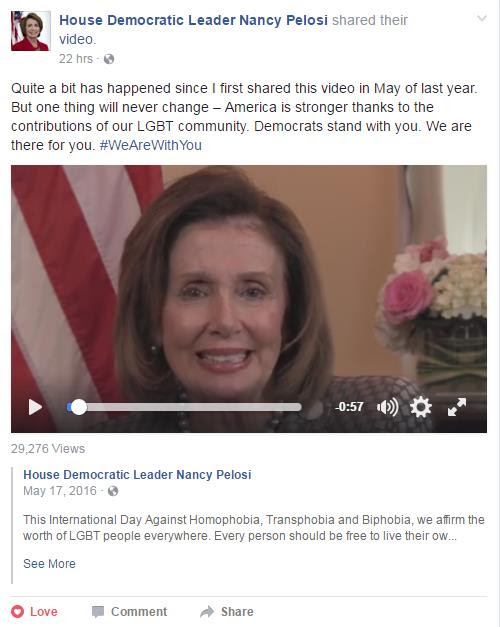Open Nancy Pelosi's profile picture thumbnail
Image resolution: width=500 pixels, height=627 pixels.
[x=31, y=31]
